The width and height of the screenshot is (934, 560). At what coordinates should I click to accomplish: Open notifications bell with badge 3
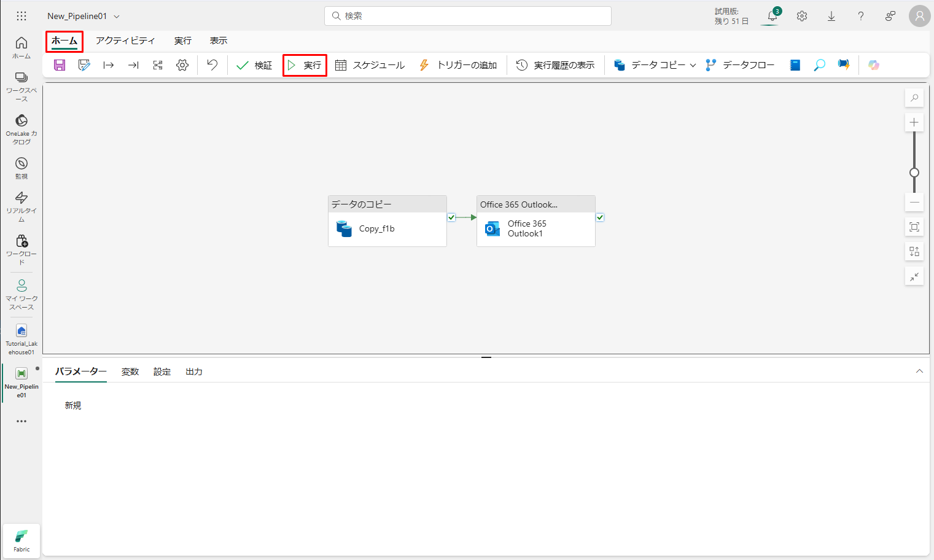[x=772, y=16]
